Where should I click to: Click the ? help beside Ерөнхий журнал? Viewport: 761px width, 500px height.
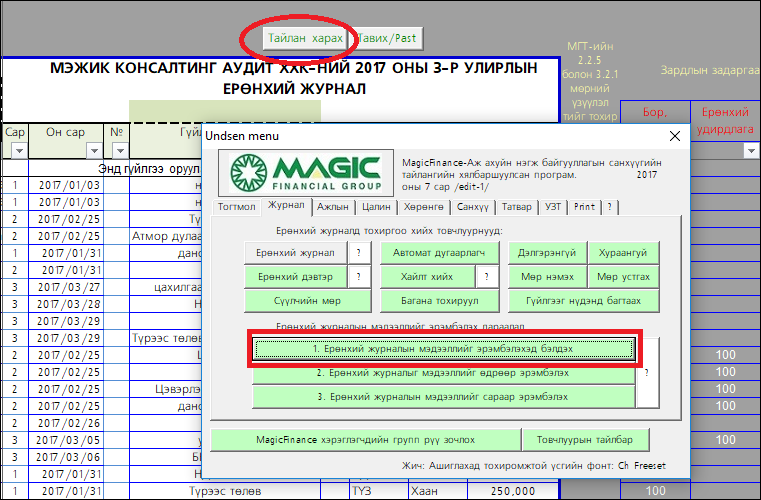(x=357, y=253)
